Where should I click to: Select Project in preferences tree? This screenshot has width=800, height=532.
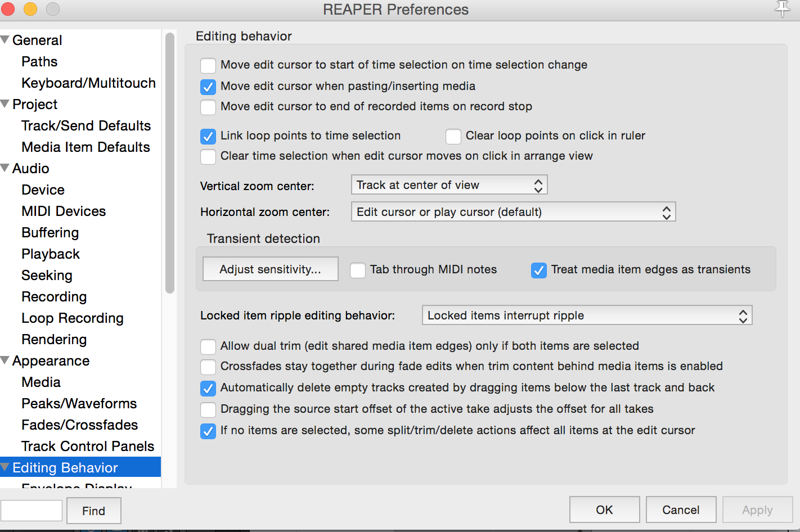tap(35, 105)
